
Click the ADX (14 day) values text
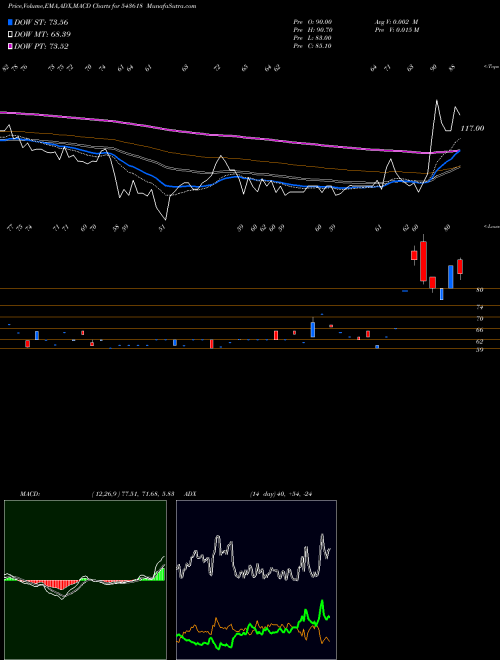tap(280, 494)
